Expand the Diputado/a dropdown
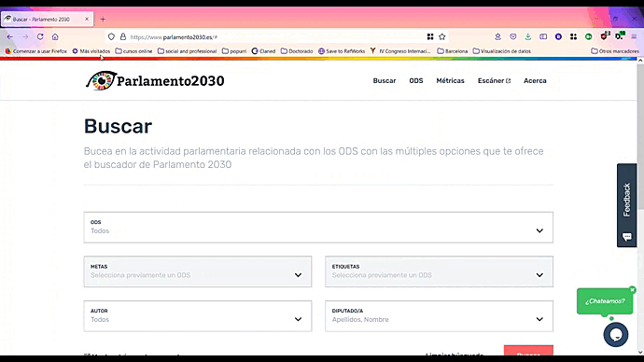 tap(439, 316)
